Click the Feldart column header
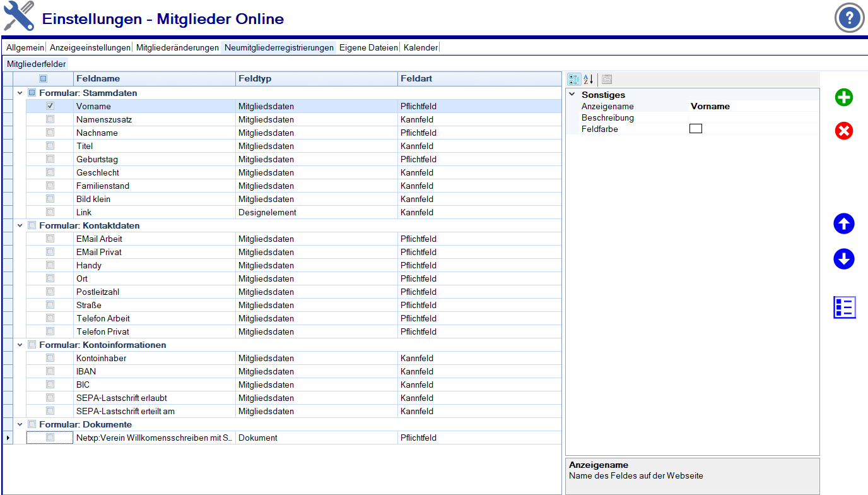Viewport: 868px width, 495px height. click(416, 79)
